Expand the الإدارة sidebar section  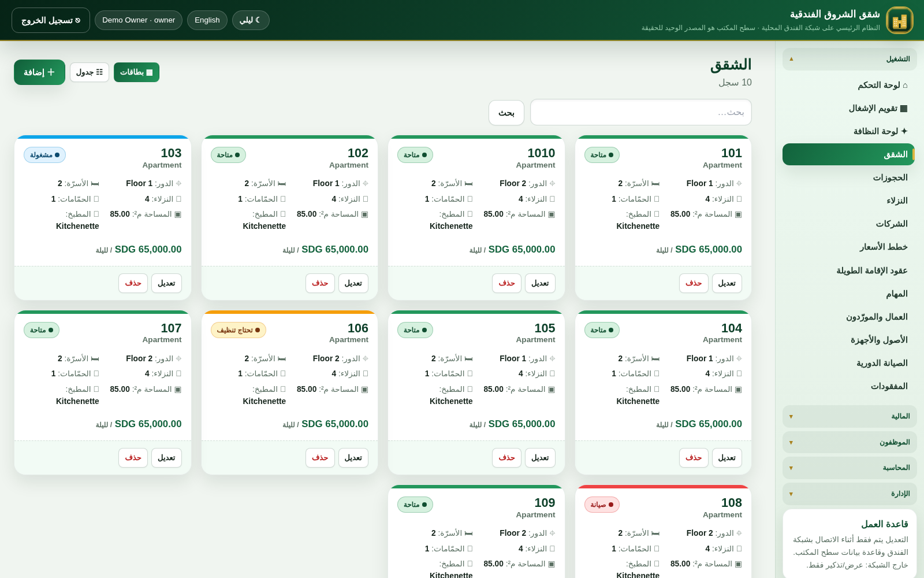click(x=850, y=494)
